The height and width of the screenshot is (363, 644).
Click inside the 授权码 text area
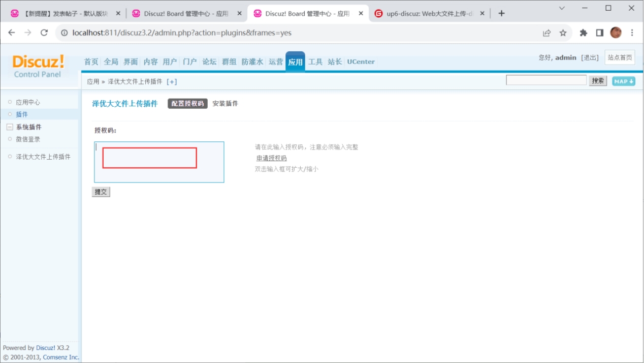coord(159,162)
